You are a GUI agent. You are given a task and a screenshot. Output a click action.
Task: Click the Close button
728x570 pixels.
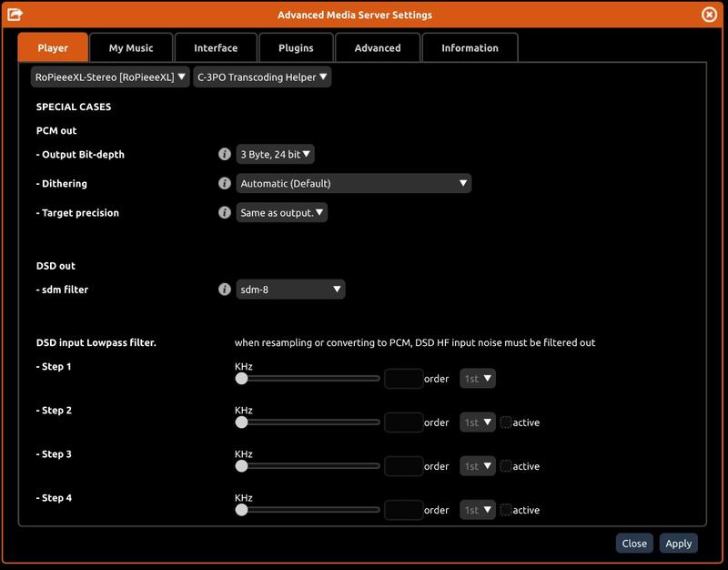pos(634,544)
